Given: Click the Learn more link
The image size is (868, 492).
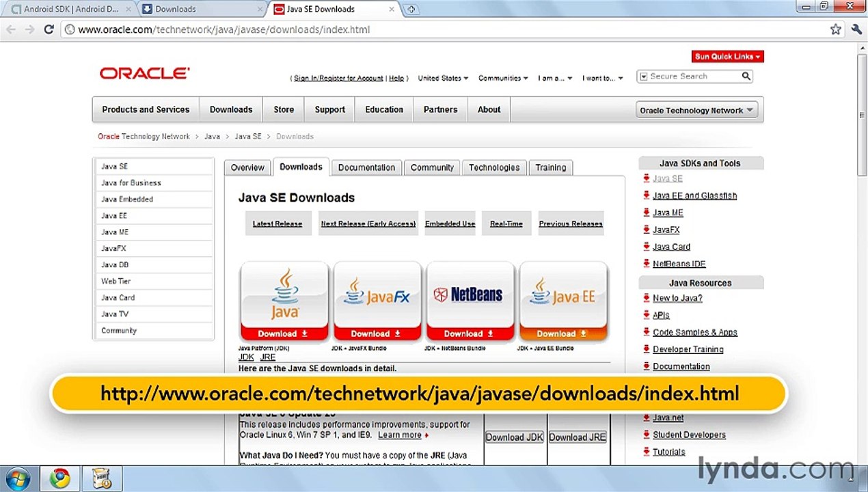Looking at the screenshot, I should point(400,435).
